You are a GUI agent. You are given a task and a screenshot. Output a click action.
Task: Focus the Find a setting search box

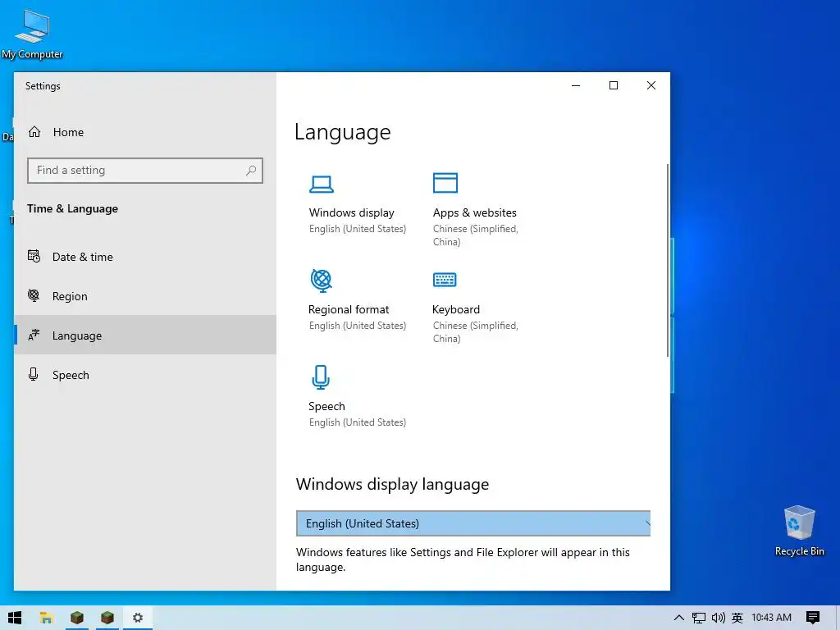[144, 171]
